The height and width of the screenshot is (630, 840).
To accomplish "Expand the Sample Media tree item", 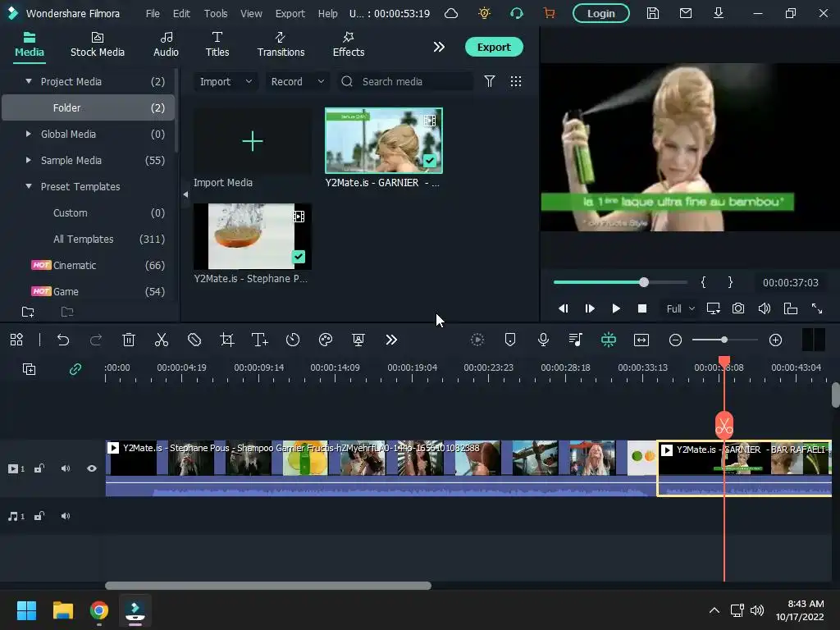I will point(29,160).
